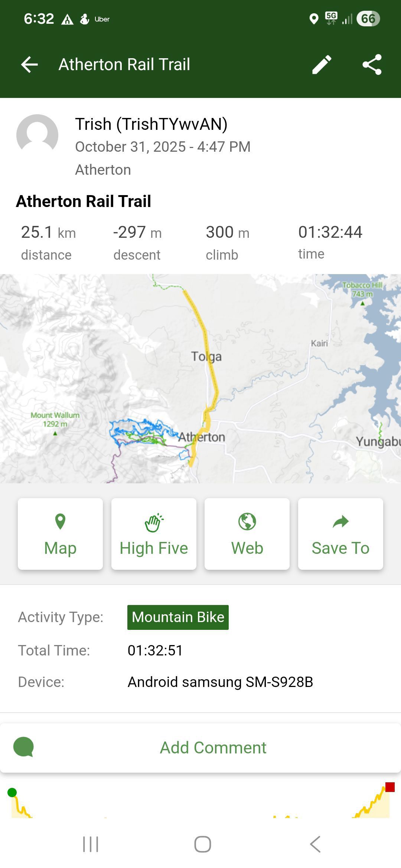Tap the 25.1 km distance stat

pyautogui.click(x=48, y=242)
